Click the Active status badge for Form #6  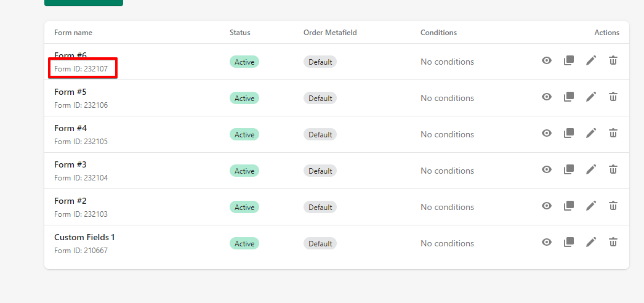pos(244,62)
